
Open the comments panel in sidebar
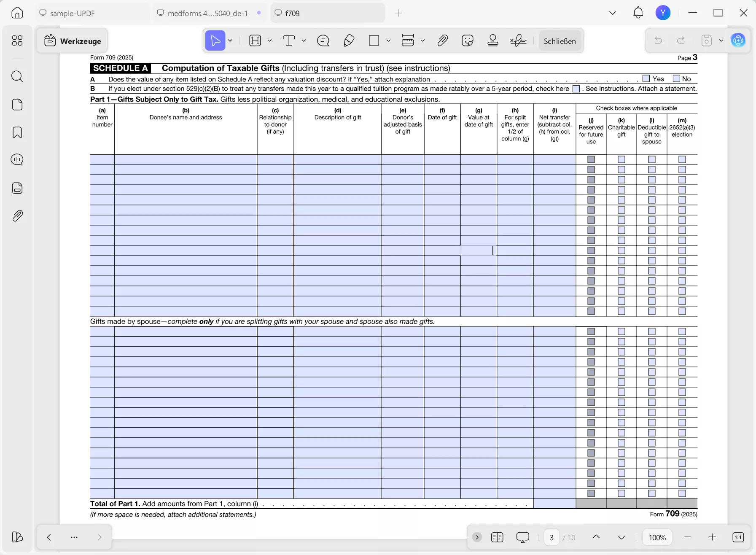17,160
